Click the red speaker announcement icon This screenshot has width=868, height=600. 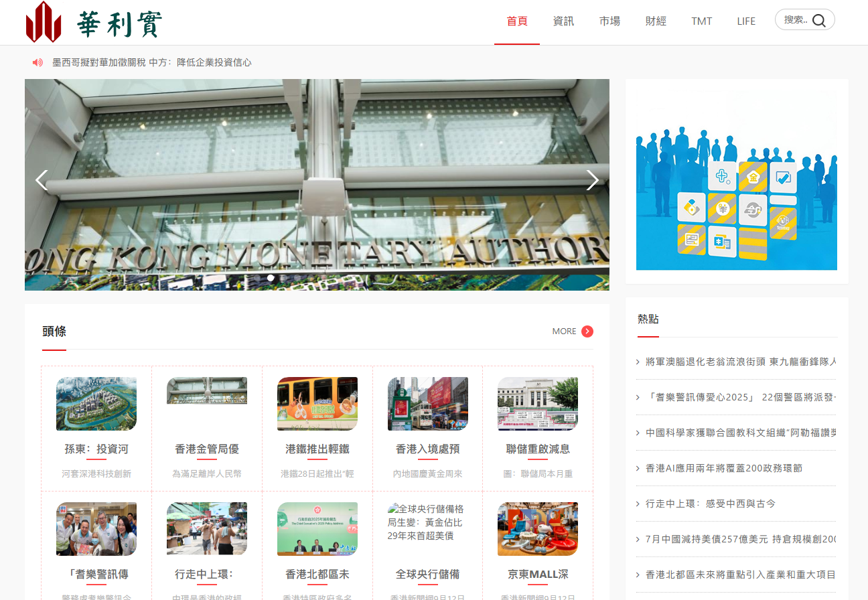coord(38,62)
